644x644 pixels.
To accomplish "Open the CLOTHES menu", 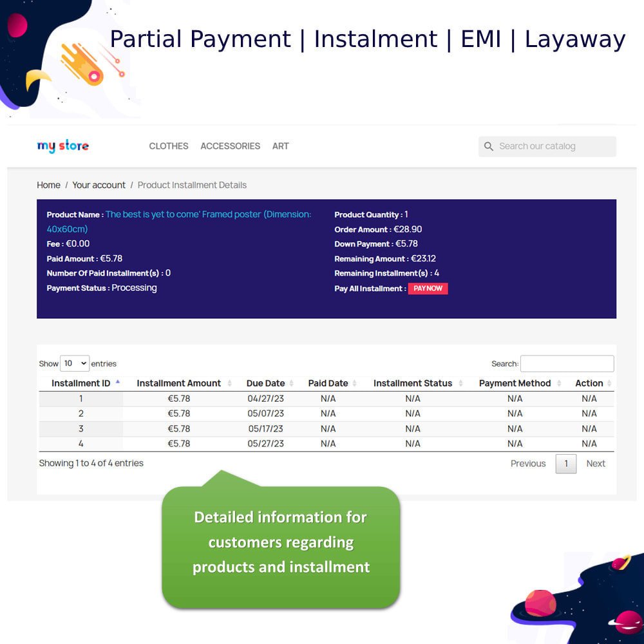I will coord(168,146).
